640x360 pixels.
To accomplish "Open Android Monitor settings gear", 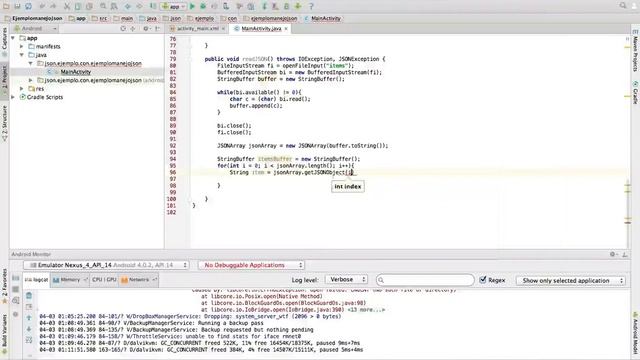I will point(613,254).
